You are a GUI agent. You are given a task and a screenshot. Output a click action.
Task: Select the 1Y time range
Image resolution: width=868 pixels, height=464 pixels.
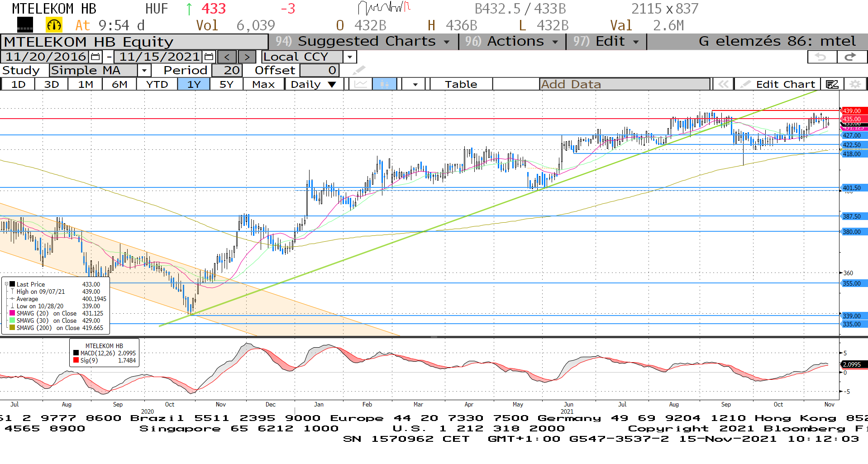click(x=194, y=84)
